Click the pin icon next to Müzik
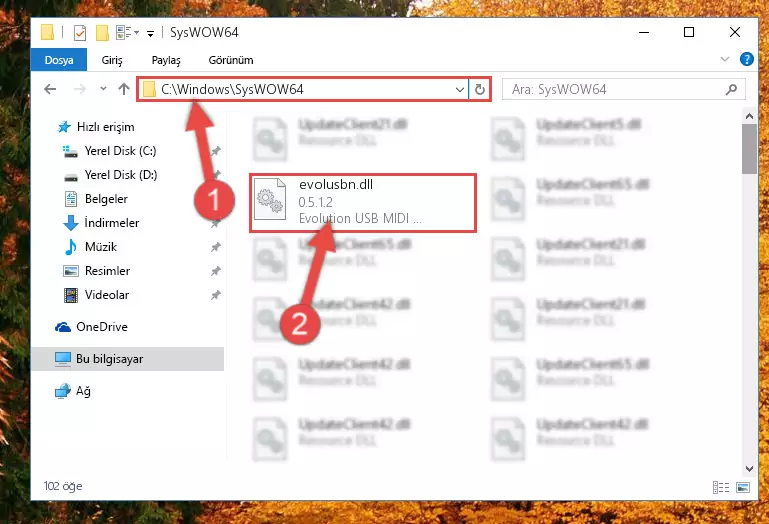The height and width of the screenshot is (524, 769). click(215, 247)
